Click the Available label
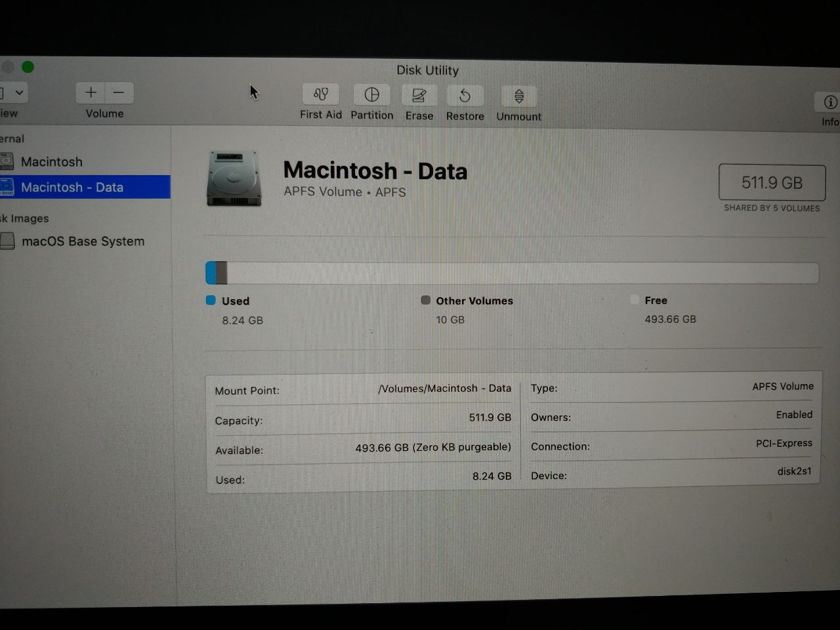The height and width of the screenshot is (630, 840). [x=239, y=450]
